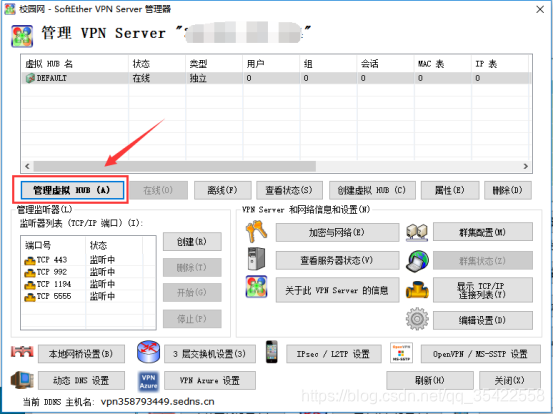Image resolution: width=554 pixels, height=414 pixels.
Task: Click the VPN Azure logo icon
Action: click(148, 382)
